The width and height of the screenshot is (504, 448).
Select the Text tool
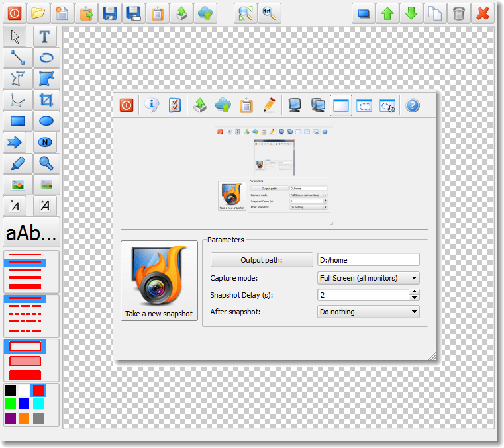(46, 36)
